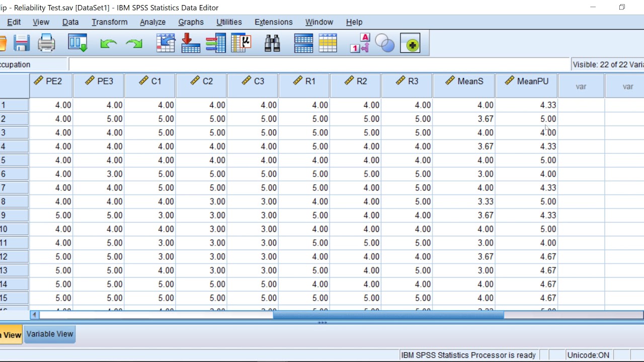644x362 pixels.
Task: Click the Redo arrow icon
Action: pos(134,44)
